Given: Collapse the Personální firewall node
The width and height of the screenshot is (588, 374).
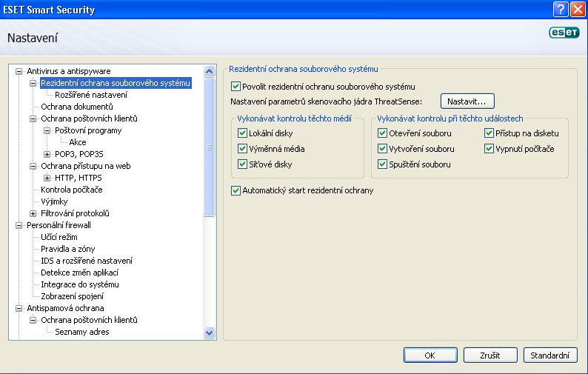Looking at the screenshot, I should tap(19, 225).
